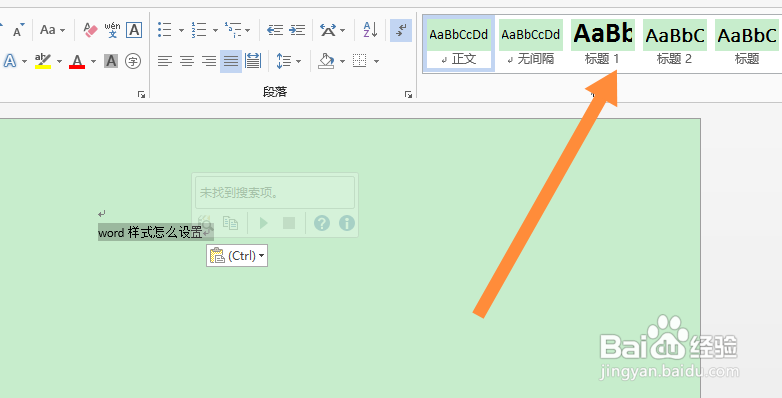The height and width of the screenshot is (398, 782).
Task: Center the paragraph
Action: (187, 61)
